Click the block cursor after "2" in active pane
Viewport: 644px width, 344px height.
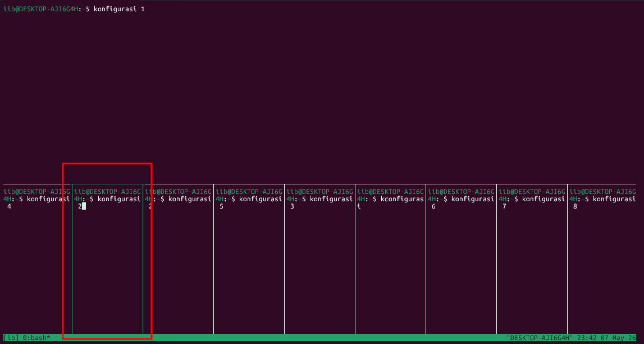point(84,206)
